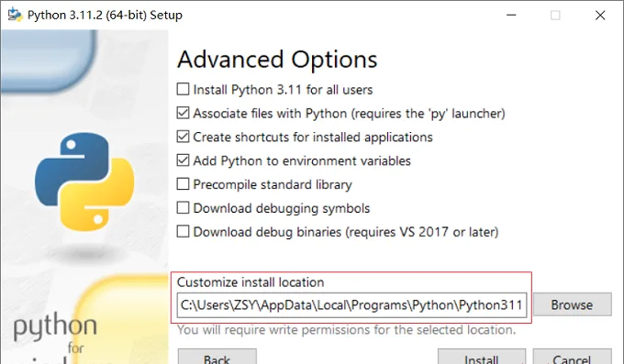
Task: Enable Precompile standard library checkbox
Action: [x=183, y=183]
